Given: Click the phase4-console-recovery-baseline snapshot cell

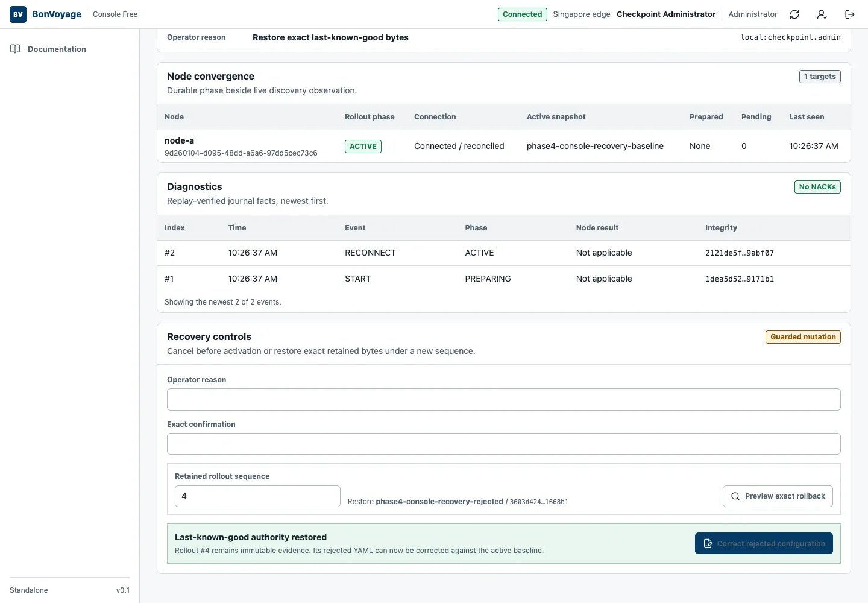Looking at the screenshot, I should tap(595, 146).
